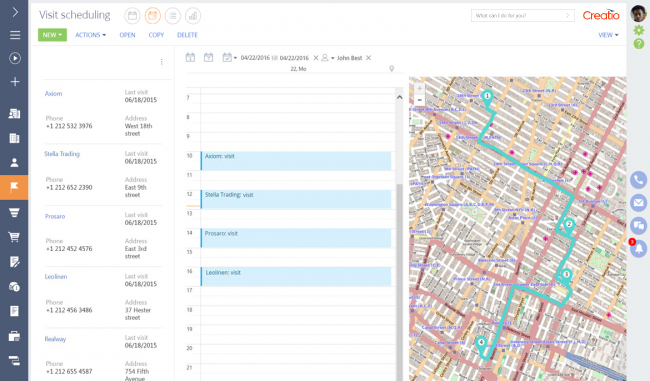This screenshot has height=381, width=650.
Task: Open the Stella Trading account link
Action: click(62, 154)
